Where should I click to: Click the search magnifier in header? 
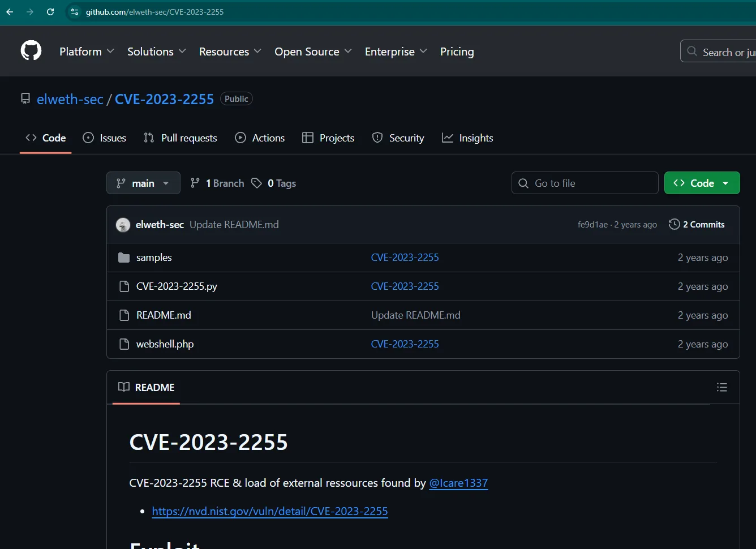tap(691, 51)
